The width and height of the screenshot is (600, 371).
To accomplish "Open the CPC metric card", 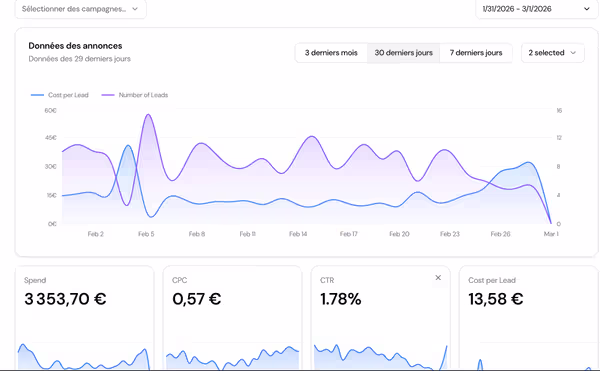I will pos(232,318).
